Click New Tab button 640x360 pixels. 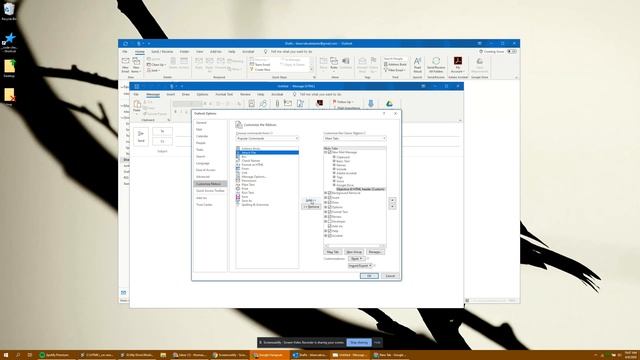[x=333, y=252]
